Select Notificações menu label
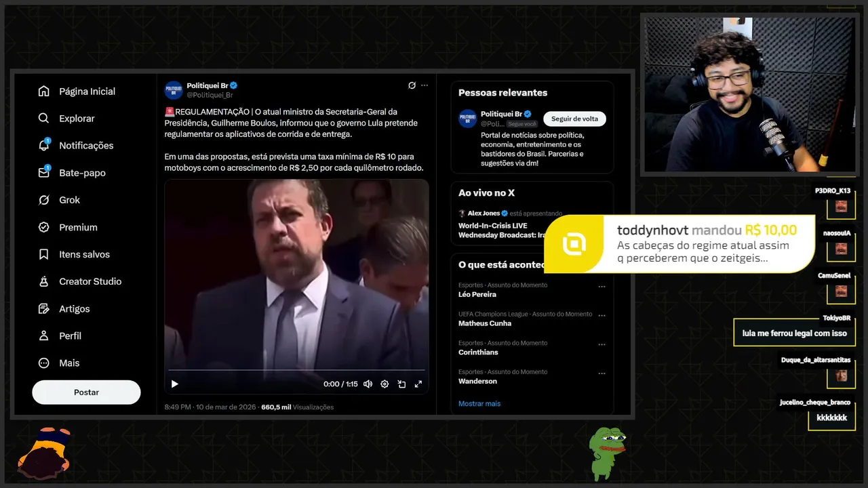Image resolution: width=868 pixels, height=488 pixels. [86, 146]
